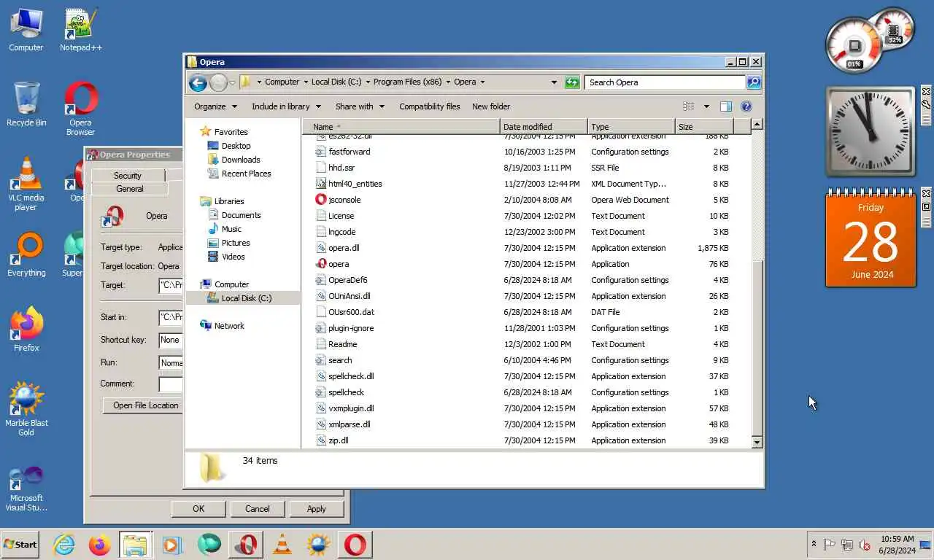Click the Start button
The image size is (934, 560).
[x=20, y=545]
